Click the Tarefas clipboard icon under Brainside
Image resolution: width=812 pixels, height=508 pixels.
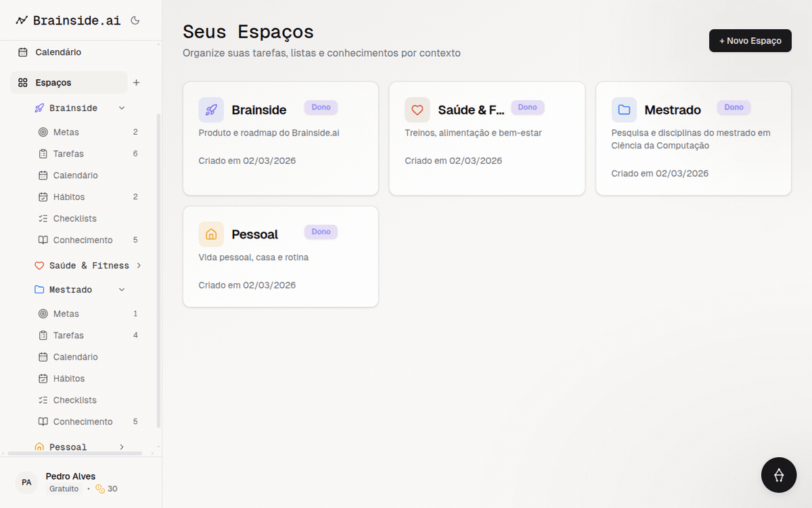click(43, 154)
